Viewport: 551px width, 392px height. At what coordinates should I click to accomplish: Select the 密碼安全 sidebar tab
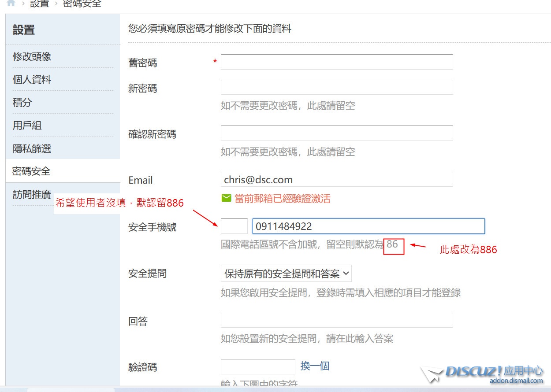tap(31, 171)
